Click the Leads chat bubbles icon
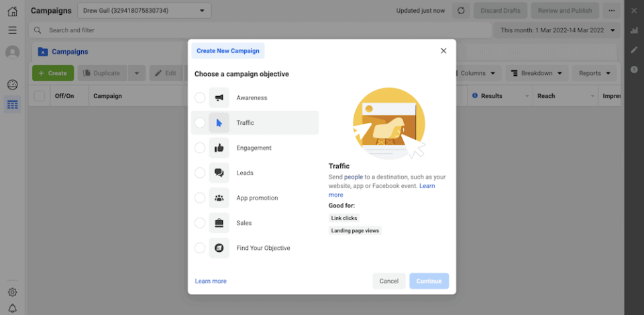644x315 pixels. pos(219,173)
